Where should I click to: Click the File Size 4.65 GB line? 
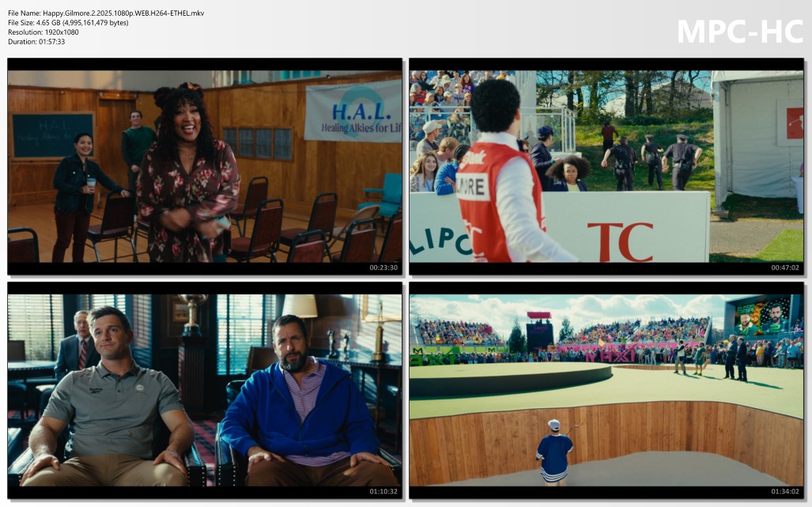68,23
